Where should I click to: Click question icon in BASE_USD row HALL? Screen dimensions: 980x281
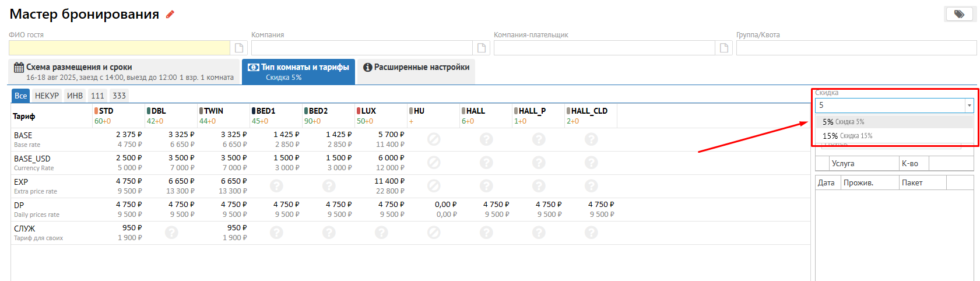tap(486, 163)
